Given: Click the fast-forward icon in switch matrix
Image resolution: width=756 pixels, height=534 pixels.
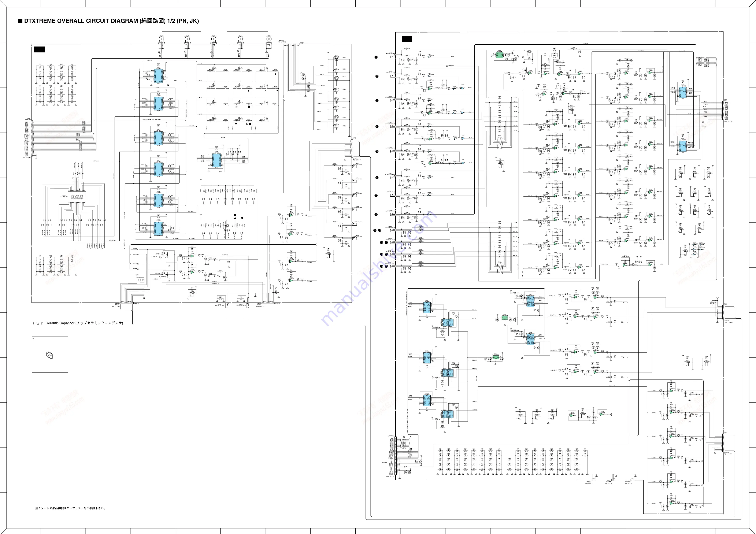Looking at the screenshot, I should click(x=237, y=107).
